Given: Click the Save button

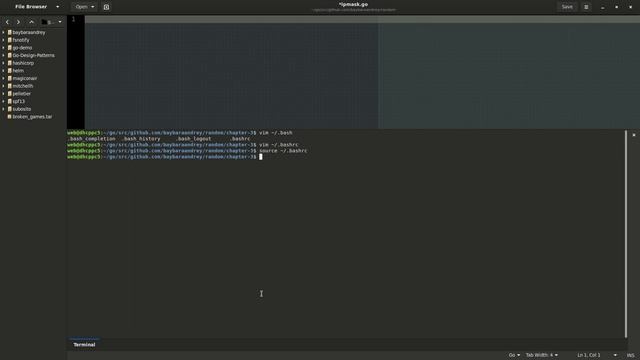Looking at the screenshot, I should [567, 7].
